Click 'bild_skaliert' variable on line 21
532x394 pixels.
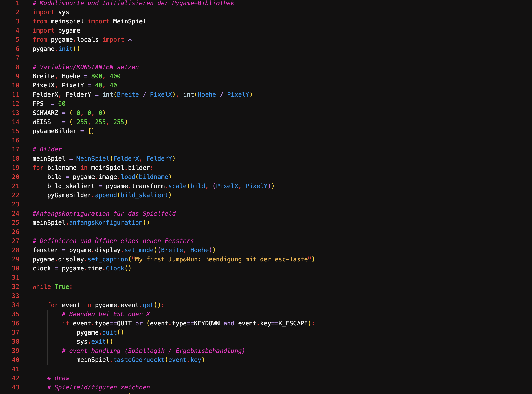point(71,186)
